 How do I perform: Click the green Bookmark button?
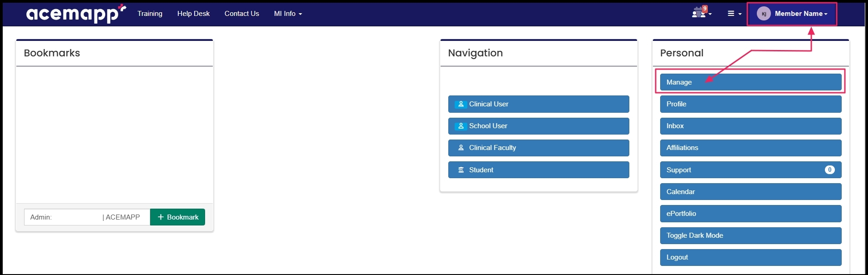pos(177,217)
